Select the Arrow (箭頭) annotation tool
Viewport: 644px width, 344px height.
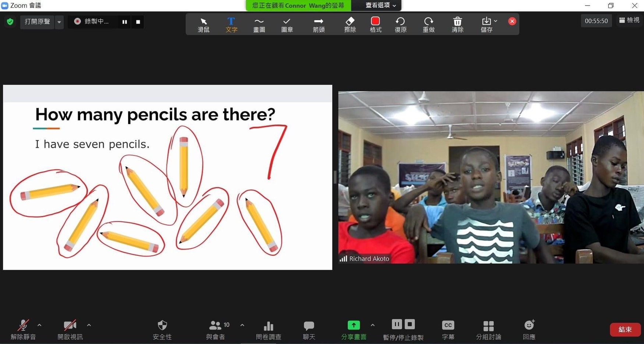[x=319, y=25]
